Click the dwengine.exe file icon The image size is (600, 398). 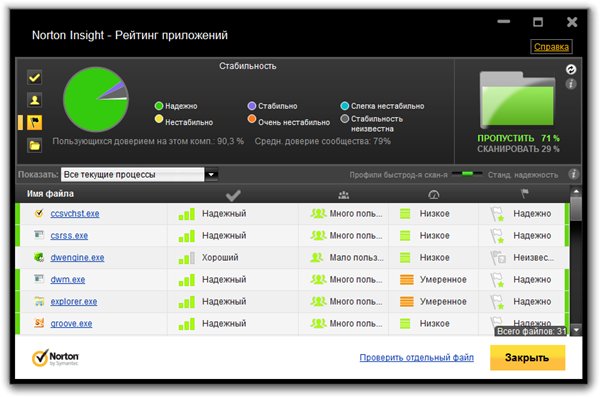39,257
